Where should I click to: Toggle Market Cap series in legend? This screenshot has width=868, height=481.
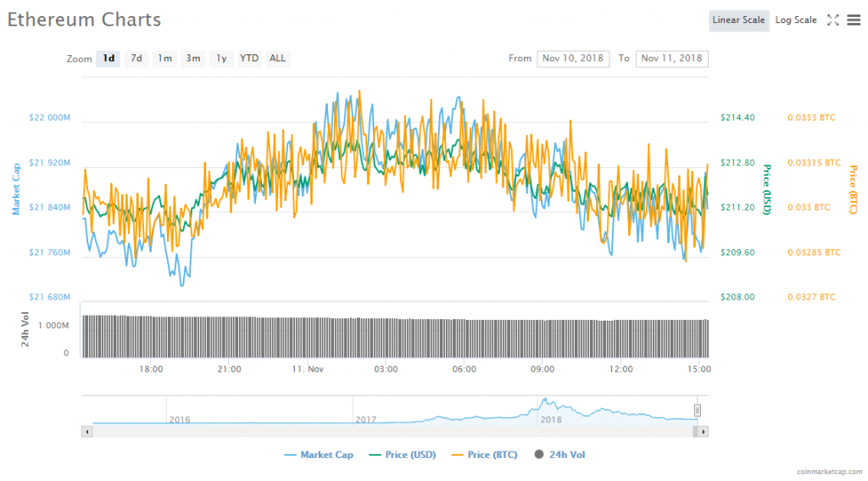(319, 455)
